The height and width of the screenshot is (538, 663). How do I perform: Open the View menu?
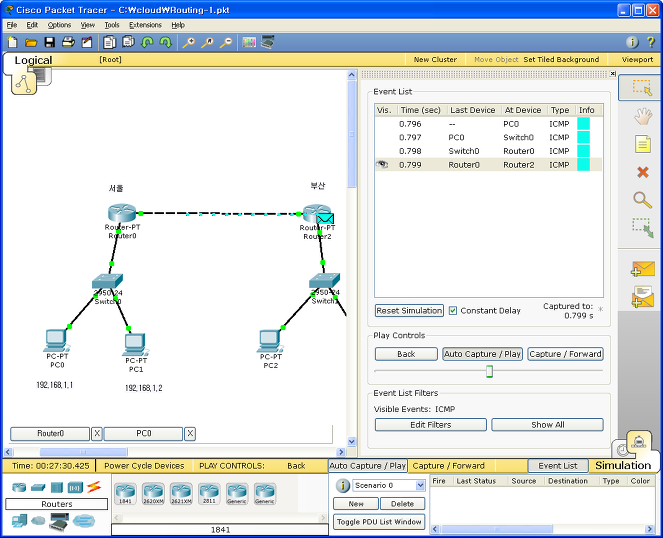tap(88, 25)
